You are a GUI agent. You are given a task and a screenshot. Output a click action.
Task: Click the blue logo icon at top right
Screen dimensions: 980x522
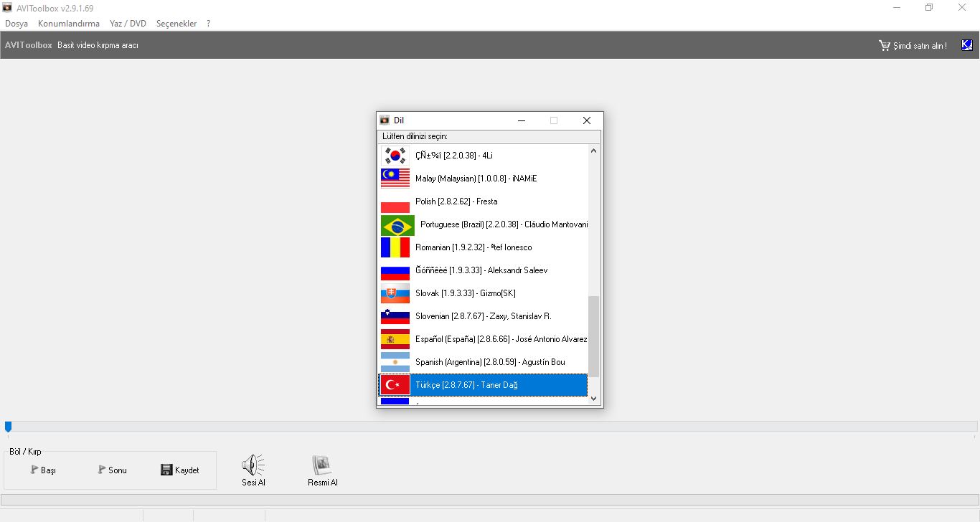coord(966,45)
